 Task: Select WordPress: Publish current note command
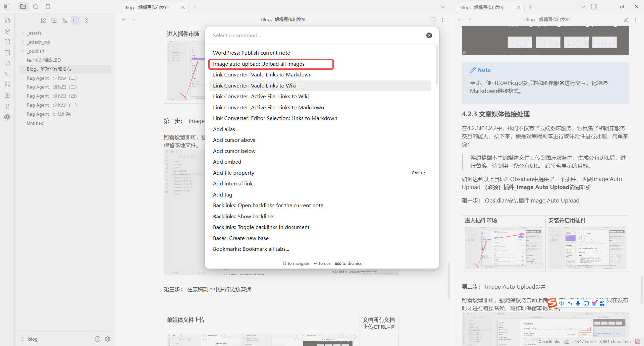pos(251,53)
